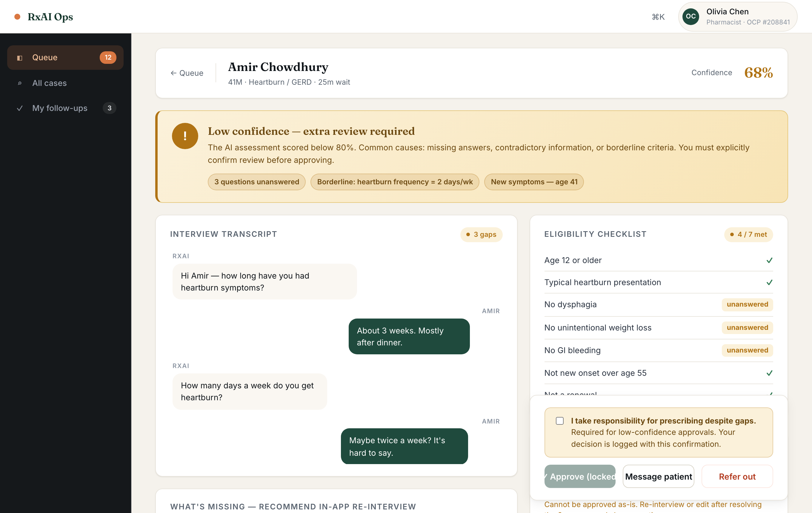Click the '3 gaps' transcript badge
The height and width of the screenshot is (513, 812).
(x=481, y=234)
